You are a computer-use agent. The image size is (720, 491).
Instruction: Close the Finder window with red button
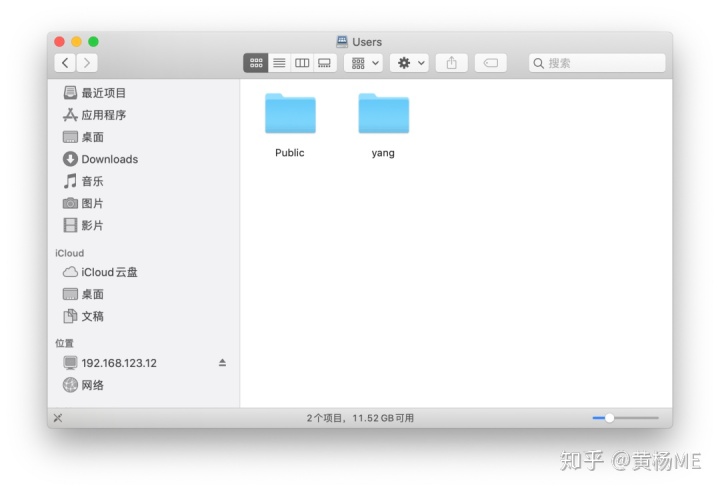click(x=59, y=42)
